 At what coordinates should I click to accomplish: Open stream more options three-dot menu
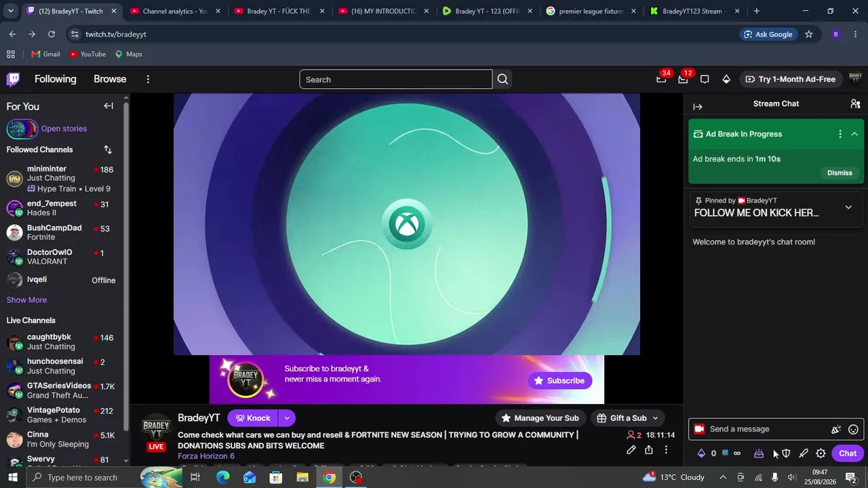click(x=666, y=450)
